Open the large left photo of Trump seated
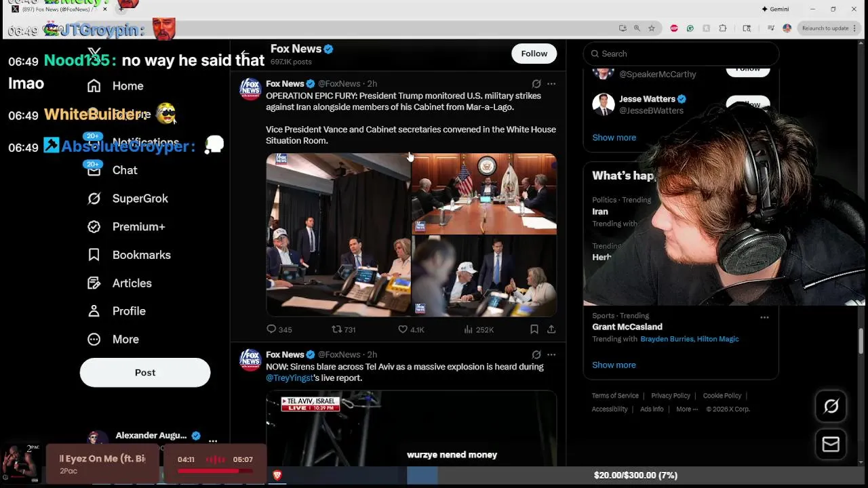The height and width of the screenshot is (488, 868). click(x=338, y=235)
